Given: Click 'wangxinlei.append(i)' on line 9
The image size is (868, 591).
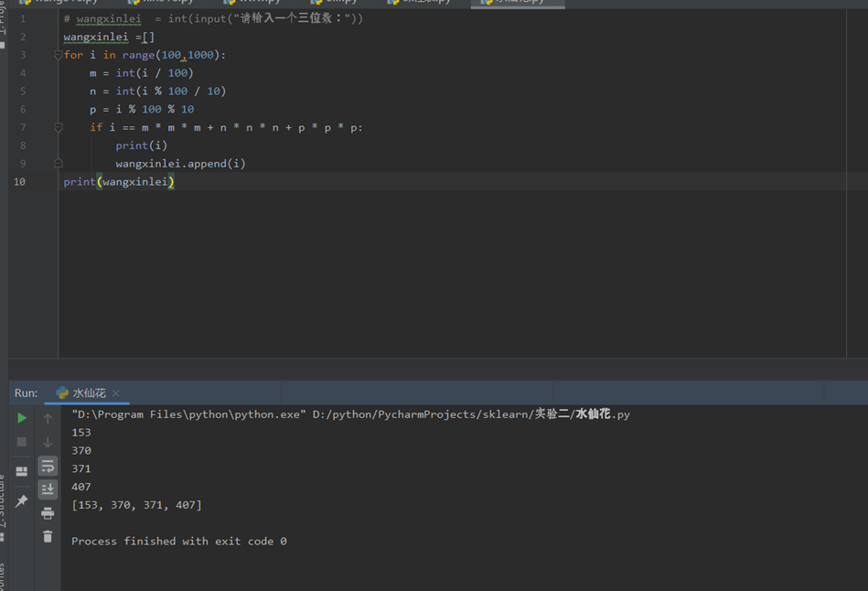Looking at the screenshot, I should tap(180, 164).
